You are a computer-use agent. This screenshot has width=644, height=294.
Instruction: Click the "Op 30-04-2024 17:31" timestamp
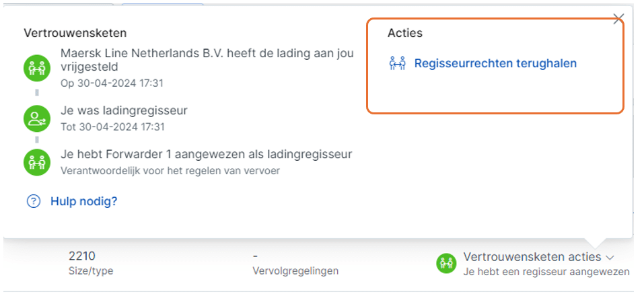pos(112,83)
